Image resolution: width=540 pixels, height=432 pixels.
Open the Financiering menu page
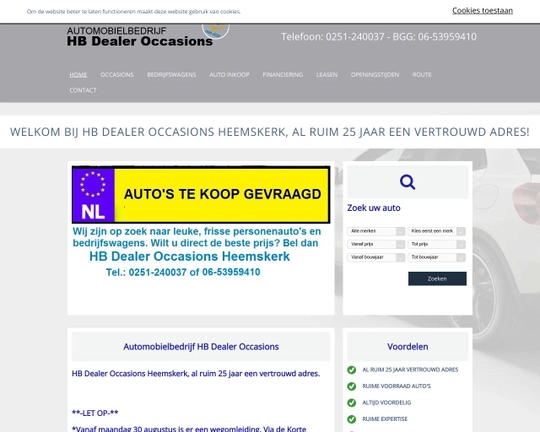click(283, 75)
